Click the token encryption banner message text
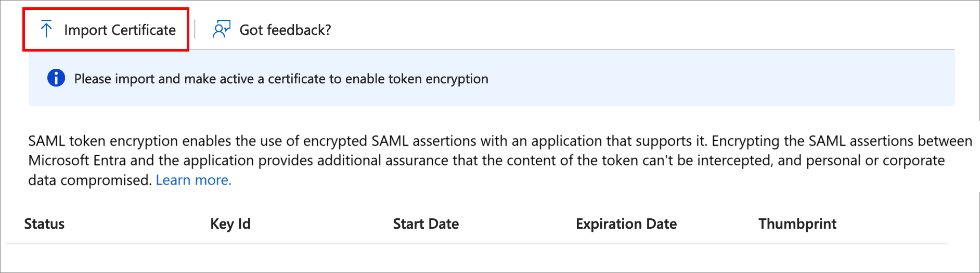This screenshot has height=273, width=980. point(281,79)
